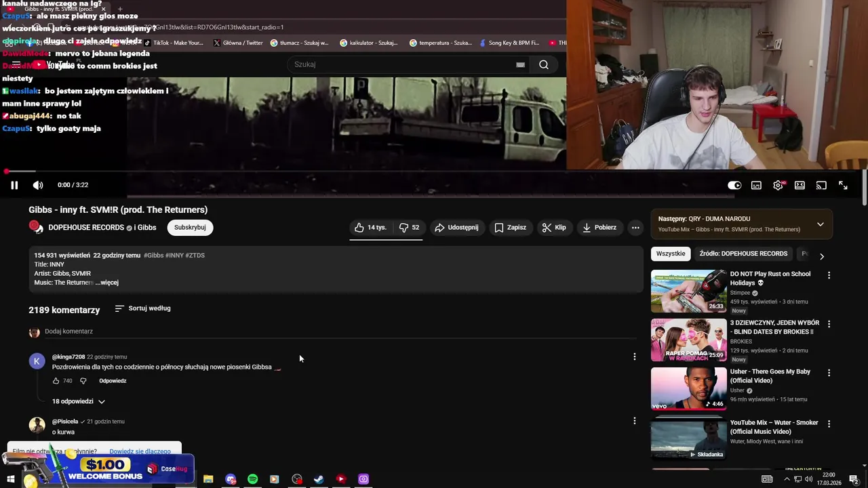Image resolution: width=868 pixels, height=488 pixels.
Task: Open Główna / Twitter bookmark
Action: [x=237, y=43]
